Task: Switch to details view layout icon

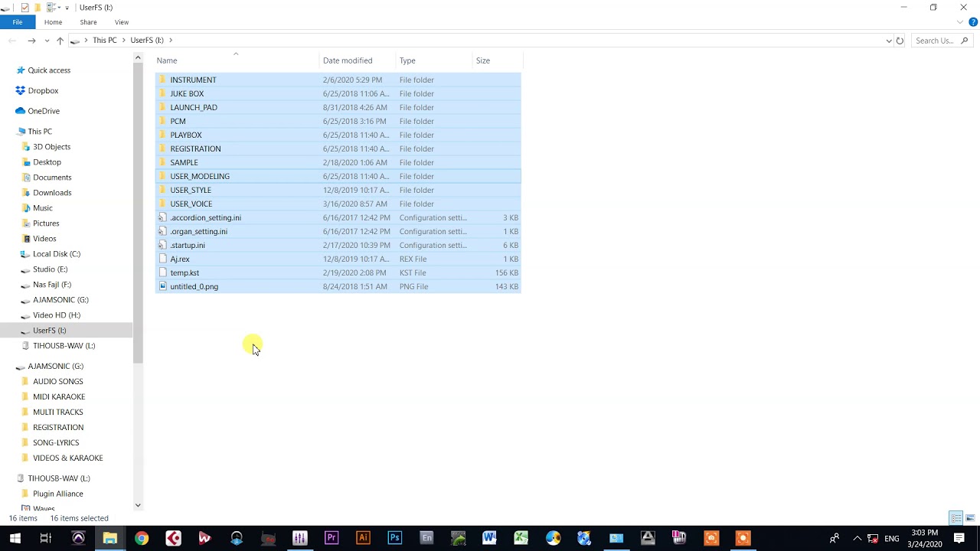Action: coord(955,518)
